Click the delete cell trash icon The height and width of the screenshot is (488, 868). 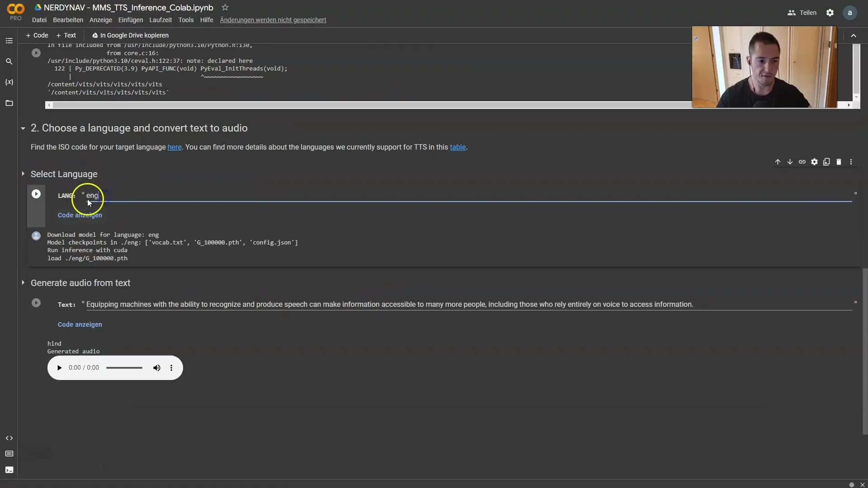click(838, 161)
